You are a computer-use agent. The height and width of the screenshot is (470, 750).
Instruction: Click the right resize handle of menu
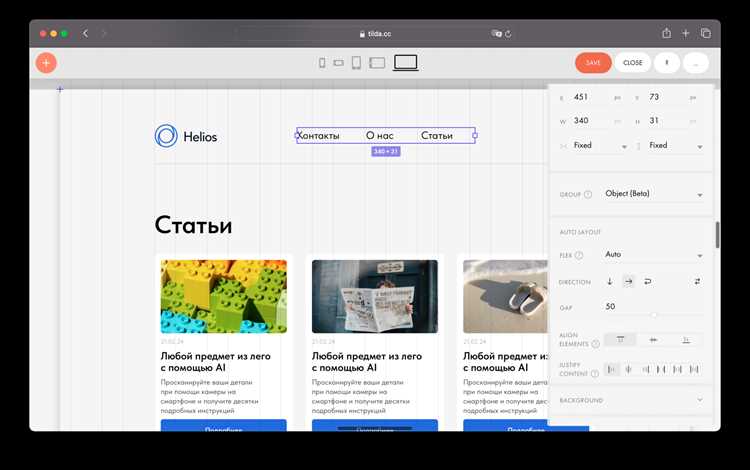coord(475,136)
